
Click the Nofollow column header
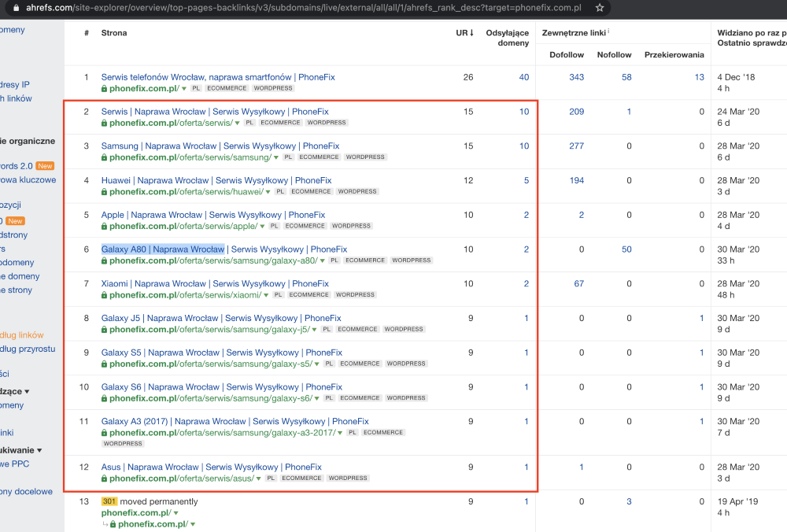tap(614, 55)
